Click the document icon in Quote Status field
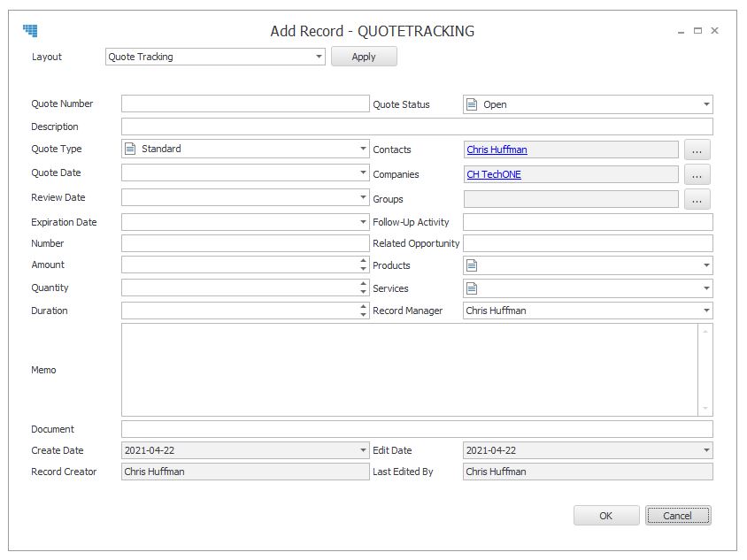This screenshot has height=560, width=747. coord(472,104)
